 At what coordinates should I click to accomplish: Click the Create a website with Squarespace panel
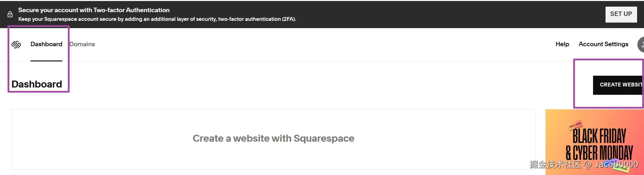pyautogui.click(x=273, y=139)
